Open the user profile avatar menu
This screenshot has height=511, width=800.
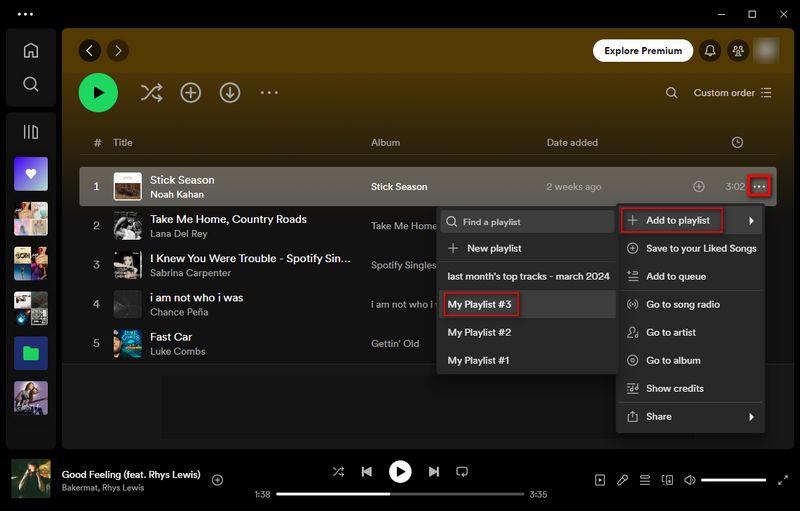[766, 50]
